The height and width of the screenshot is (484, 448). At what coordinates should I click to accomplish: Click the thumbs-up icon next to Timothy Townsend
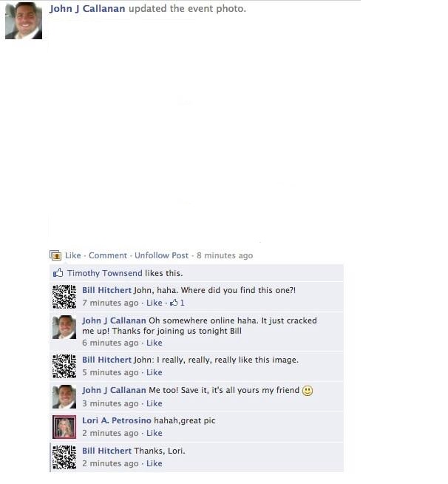pyautogui.click(x=58, y=273)
